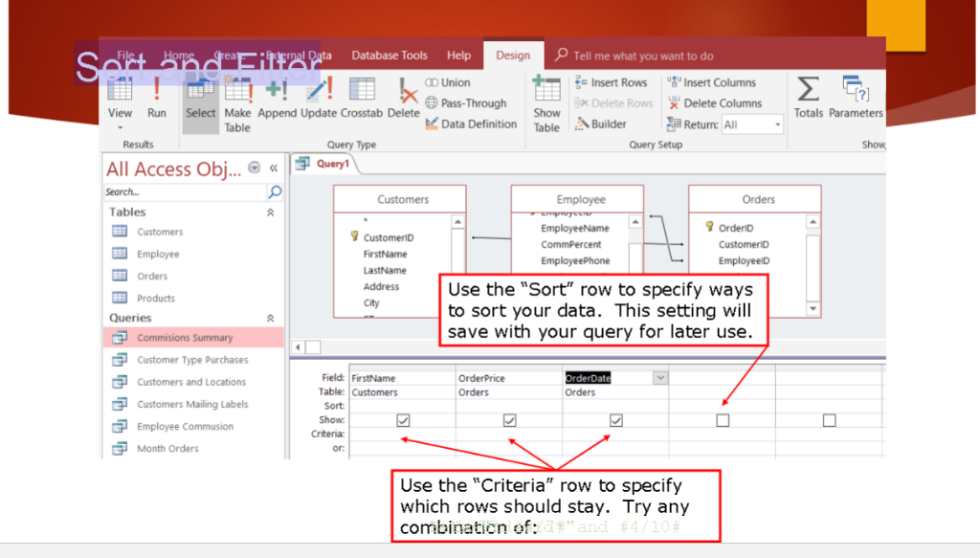
Task: Open the Help ribbon tab
Action: point(458,55)
